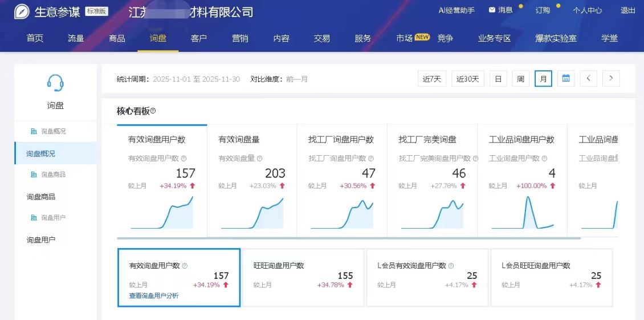
Task: Open the 市场 tab in top navigation
Action: coord(404,39)
